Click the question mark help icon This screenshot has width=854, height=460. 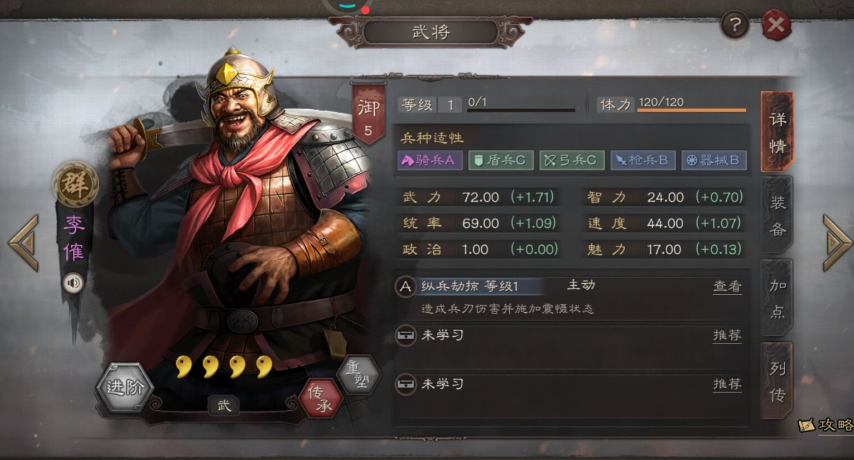735,25
